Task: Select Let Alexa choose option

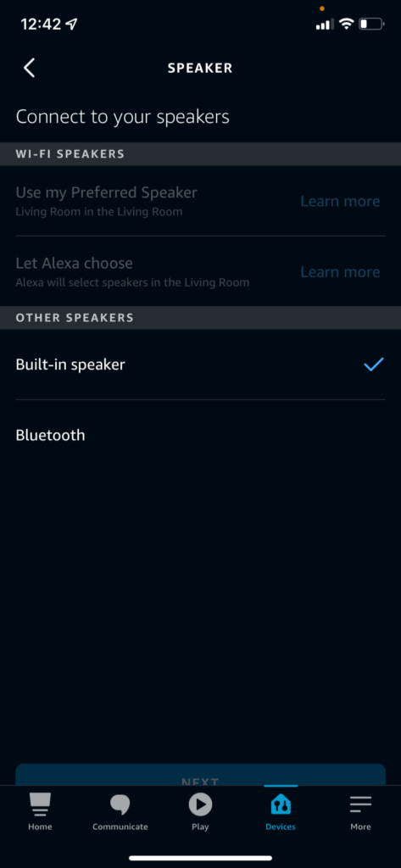Action: [x=75, y=263]
